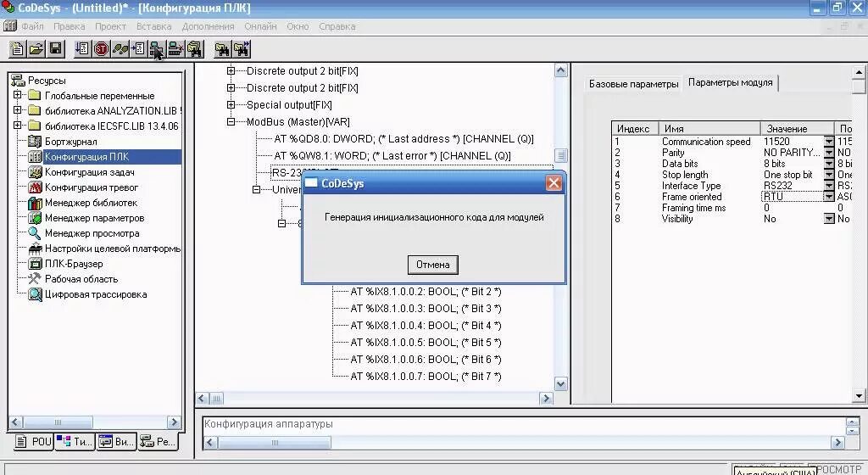Click configuration tree horizontal scrollbar right arrow
868x475 pixels.
tap(547, 398)
